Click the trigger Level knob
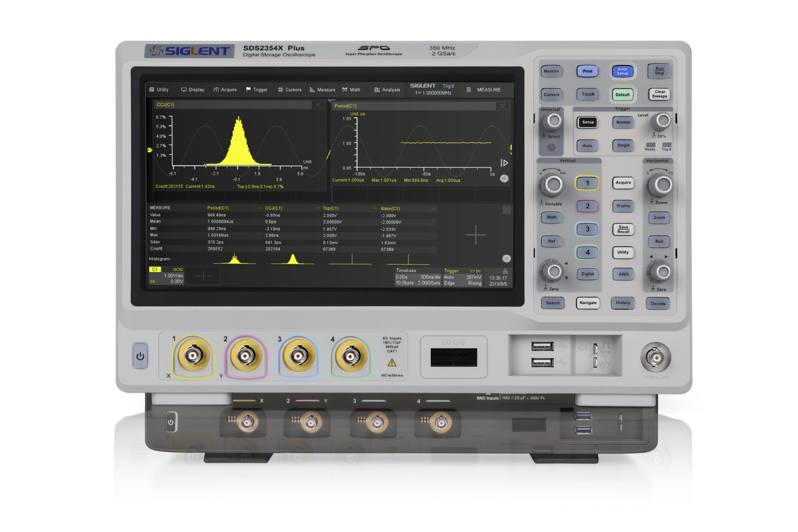The height and width of the screenshot is (532, 798). (x=663, y=120)
